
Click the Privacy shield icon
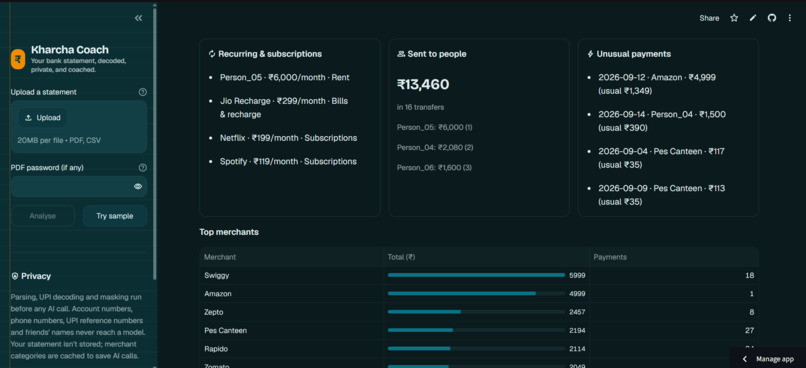(x=15, y=276)
